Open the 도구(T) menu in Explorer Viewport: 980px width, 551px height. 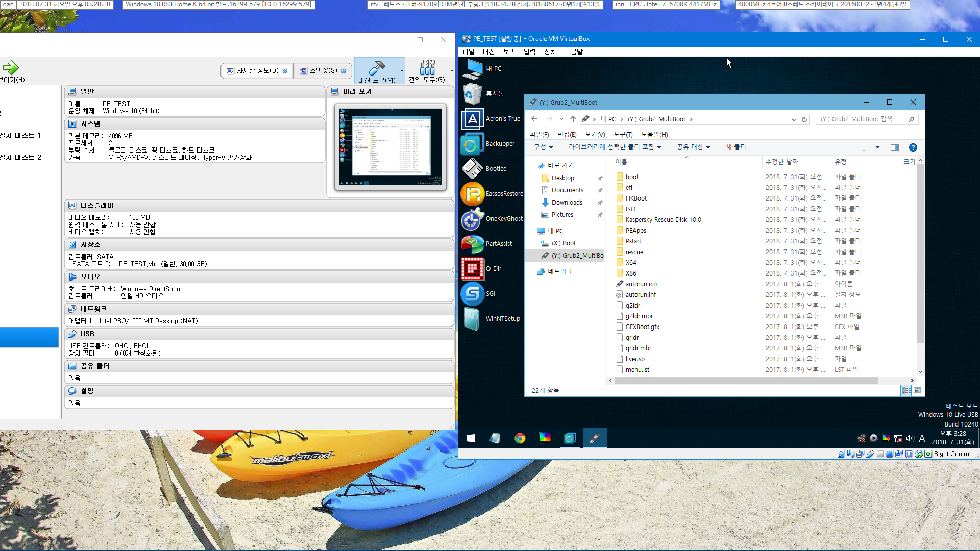(623, 135)
